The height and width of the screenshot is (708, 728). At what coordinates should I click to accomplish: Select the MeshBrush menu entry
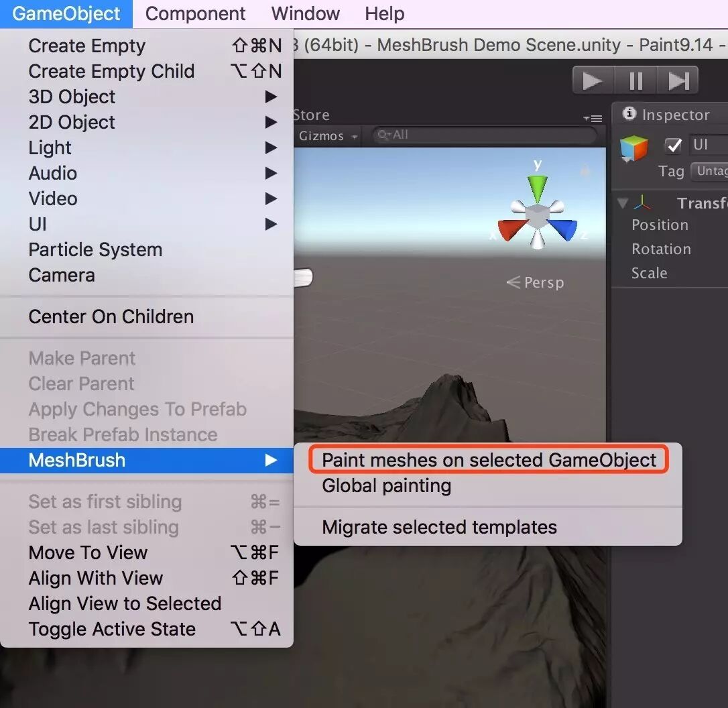(x=147, y=460)
